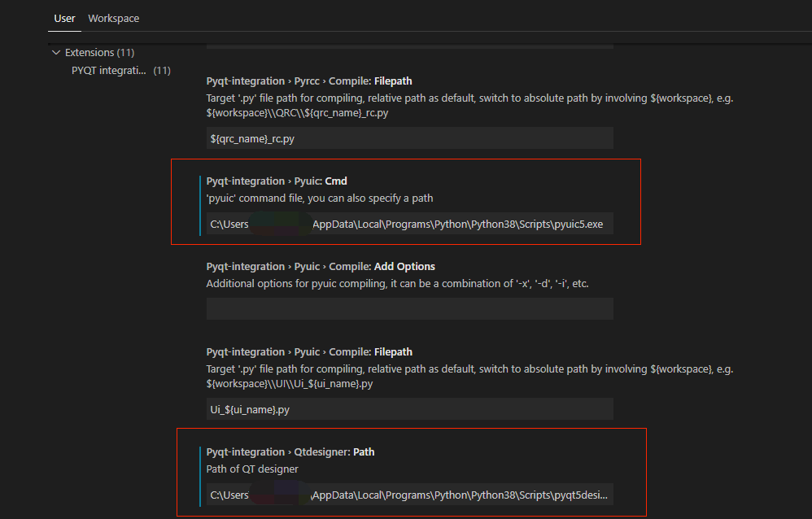The height and width of the screenshot is (519, 812).
Task: Click the Pyuic breadcrumb in the Cmd setting
Action: pyautogui.click(x=307, y=181)
